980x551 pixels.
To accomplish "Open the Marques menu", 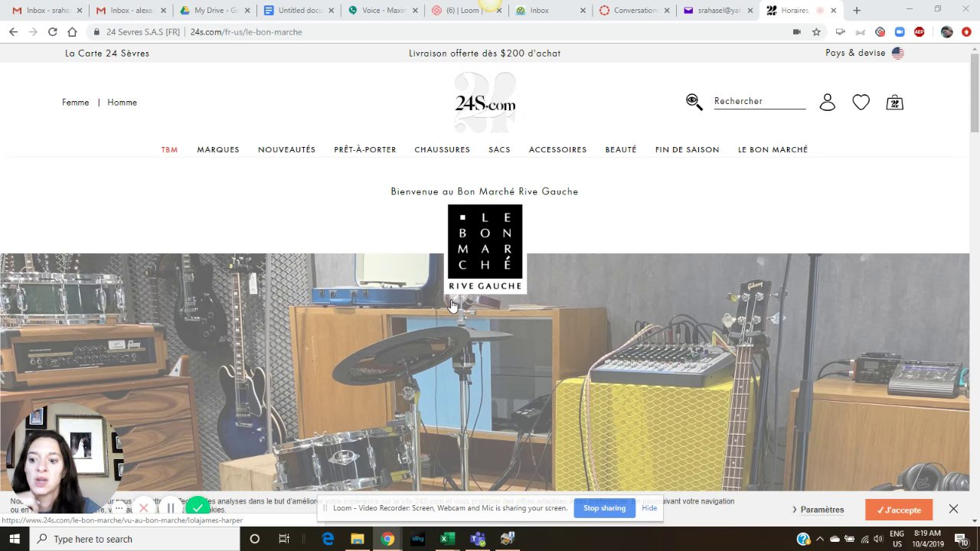I will tap(218, 150).
